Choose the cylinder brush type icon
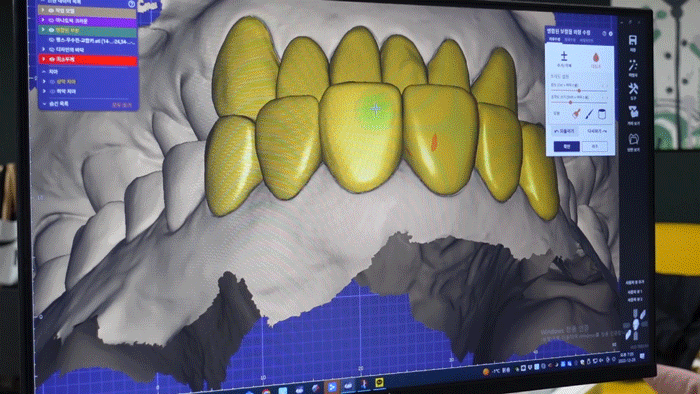This screenshot has height=394, width=700. [x=602, y=114]
